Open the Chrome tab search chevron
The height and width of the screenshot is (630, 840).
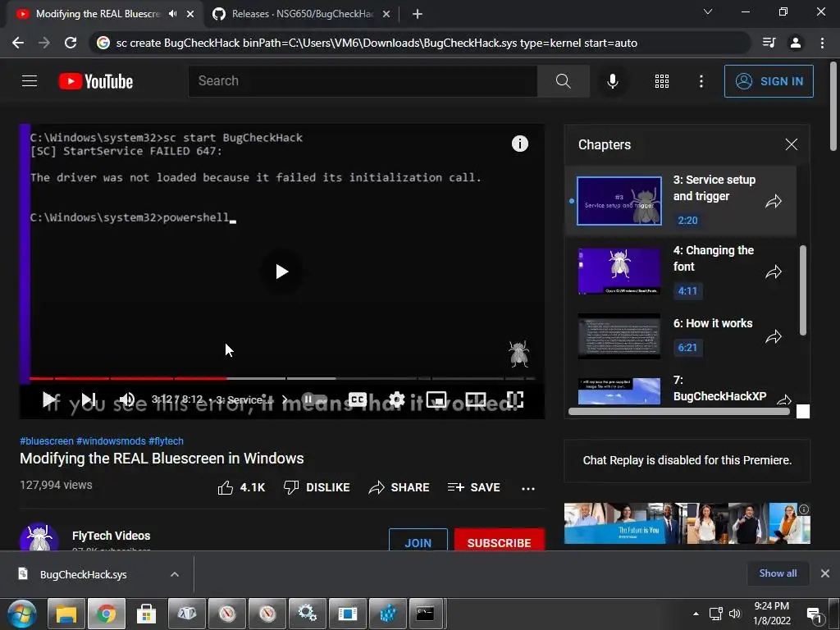[x=708, y=11]
